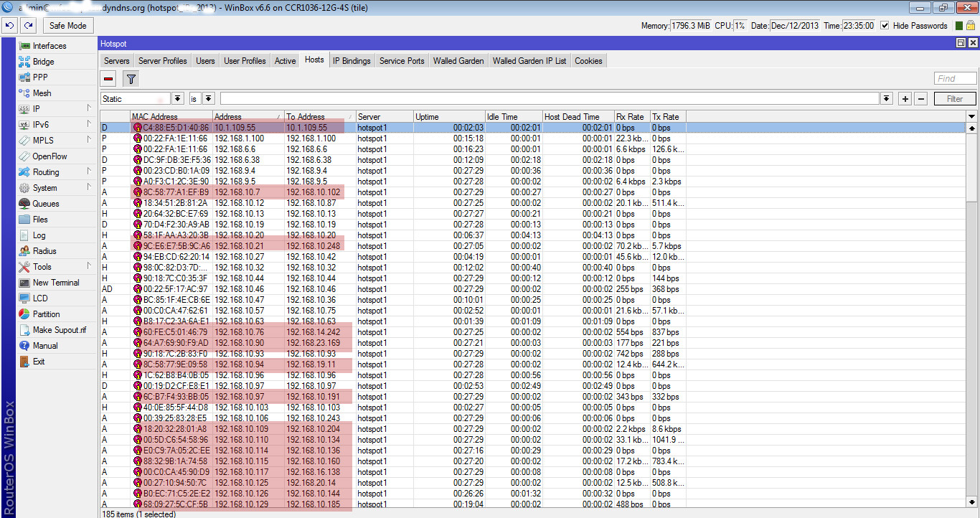Select the Queues sidebar entry
The image size is (980, 518).
pyautogui.click(x=44, y=203)
